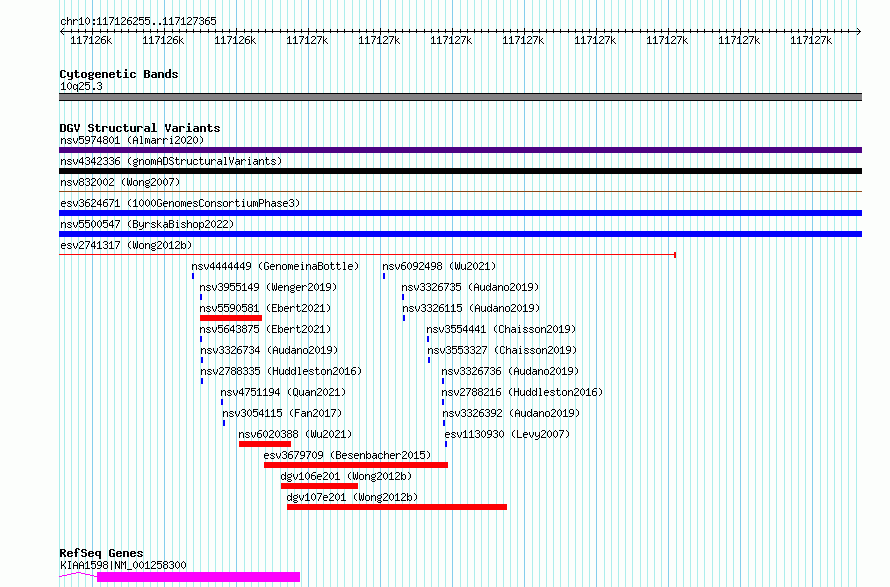Image resolution: width=890 pixels, height=587 pixels.
Task: Open the dgv106e201 (Wong2012b) link
Action: [346, 476]
